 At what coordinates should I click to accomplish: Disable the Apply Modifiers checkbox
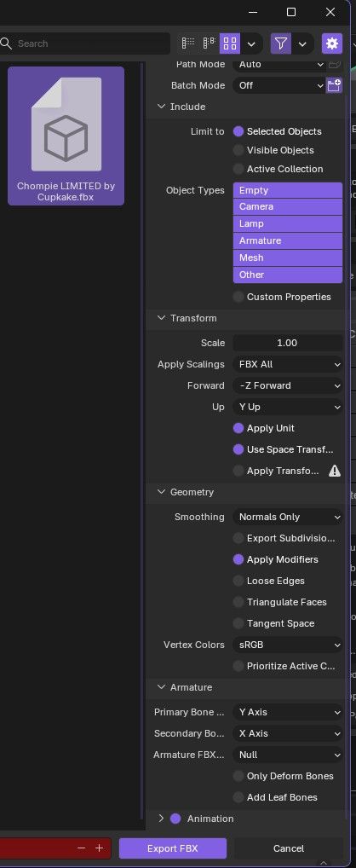[x=238, y=559]
